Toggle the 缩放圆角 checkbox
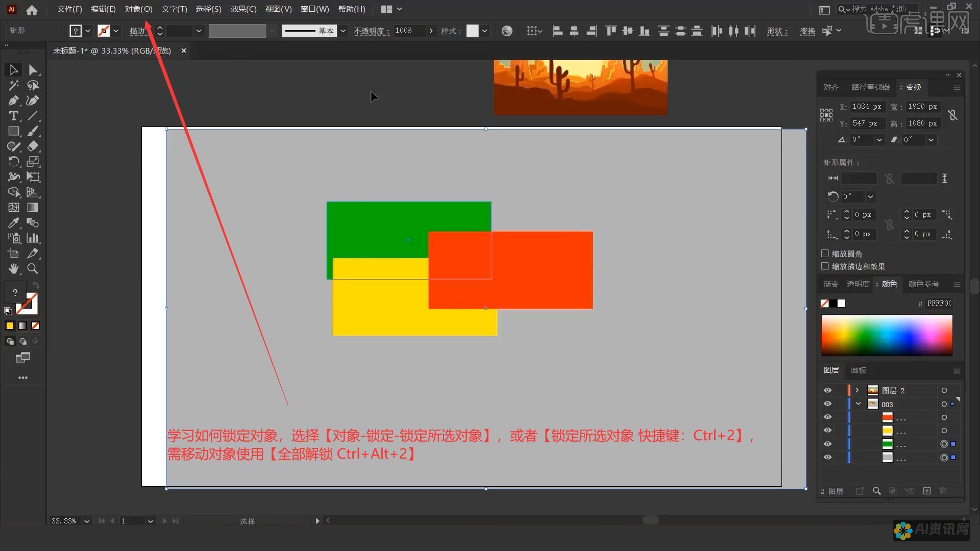The image size is (980, 551). click(824, 253)
